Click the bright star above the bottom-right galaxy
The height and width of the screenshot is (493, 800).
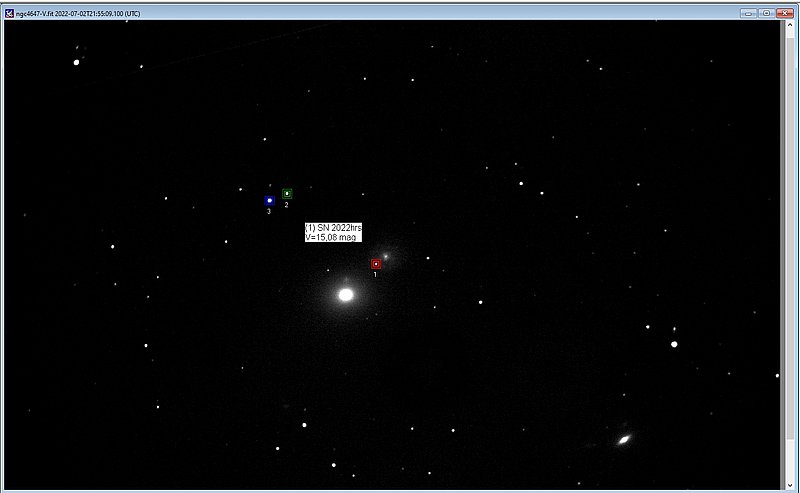(674, 344)
